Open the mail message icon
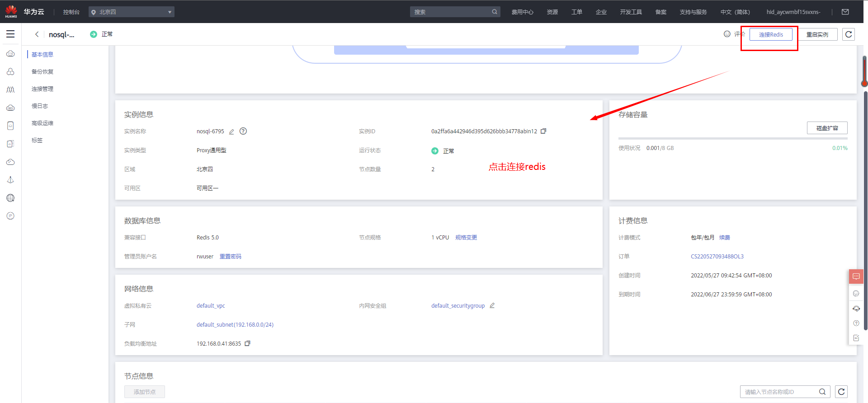 click(x=845, y=12)
